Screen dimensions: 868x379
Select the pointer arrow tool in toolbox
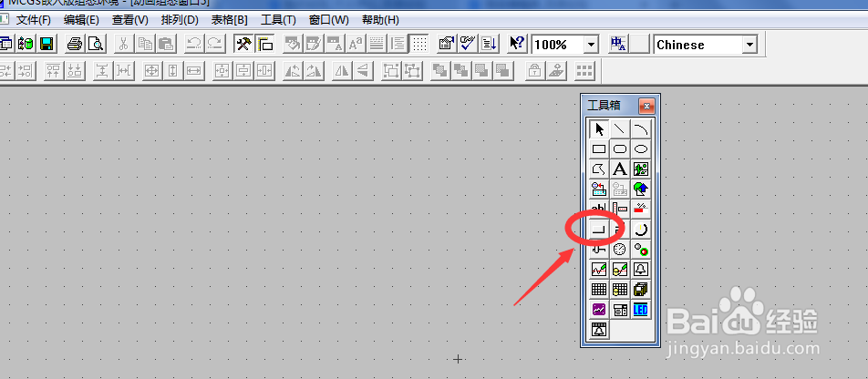pyautogui.click(x=599, y=129)
